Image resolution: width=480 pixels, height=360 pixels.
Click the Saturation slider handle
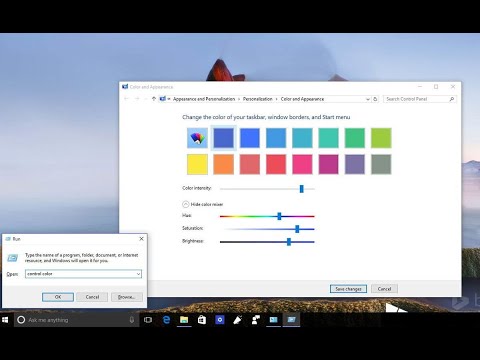297,229
